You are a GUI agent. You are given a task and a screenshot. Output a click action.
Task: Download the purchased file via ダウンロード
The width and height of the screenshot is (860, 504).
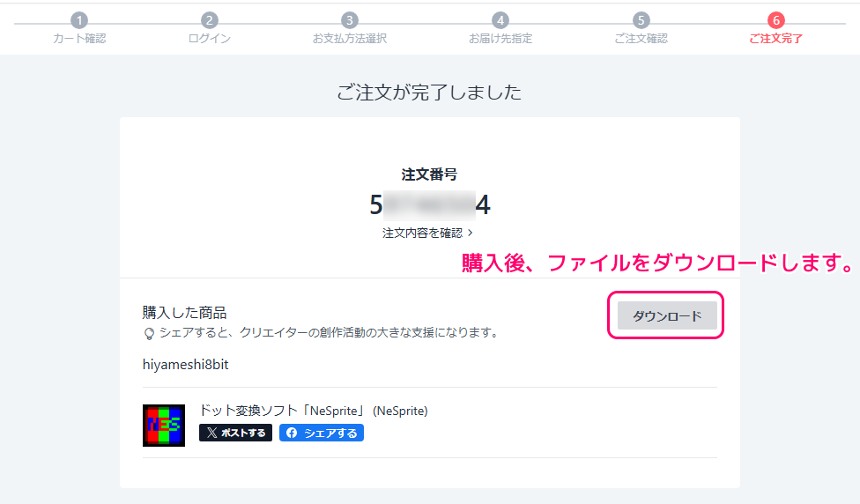click(667, 315)
